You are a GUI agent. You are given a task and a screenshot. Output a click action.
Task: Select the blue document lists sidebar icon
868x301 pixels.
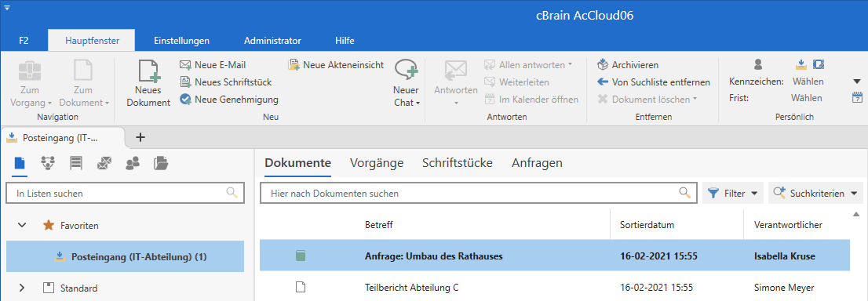pyautogui.click(x=20, y=163)
